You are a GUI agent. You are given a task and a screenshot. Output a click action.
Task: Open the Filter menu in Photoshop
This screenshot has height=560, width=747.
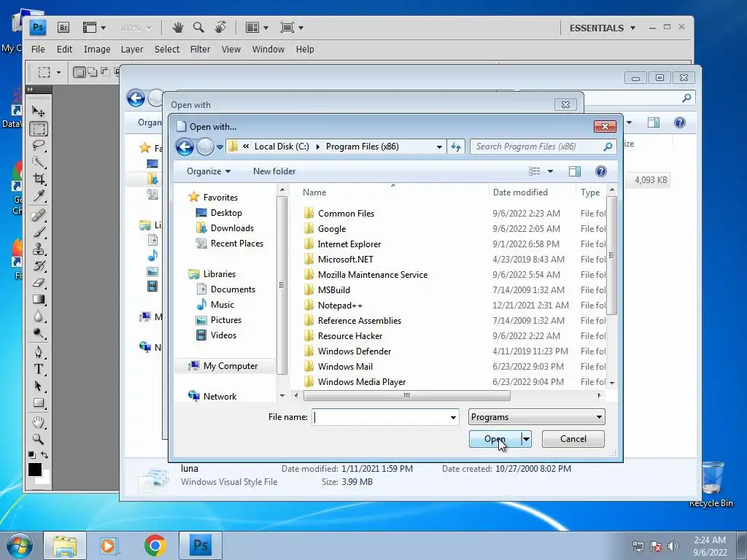pos(200,49)
